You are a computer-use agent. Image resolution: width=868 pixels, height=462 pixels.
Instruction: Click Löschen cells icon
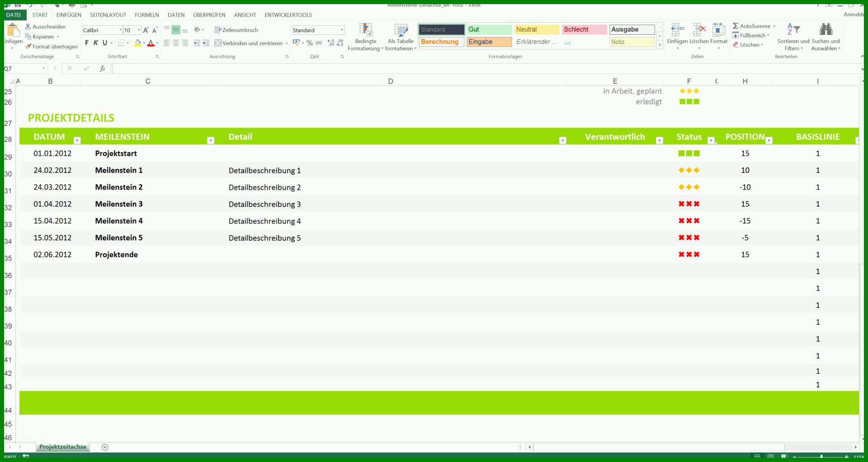[699, 30]
